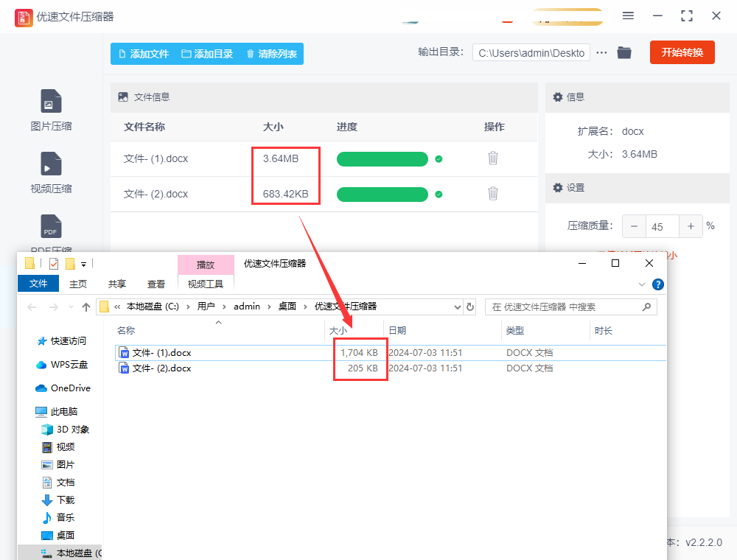Image resolution: width=737 pixels, height=560 pixels.
Task: Open the PDF compression tool icon
Action: (x=51, y=226)
